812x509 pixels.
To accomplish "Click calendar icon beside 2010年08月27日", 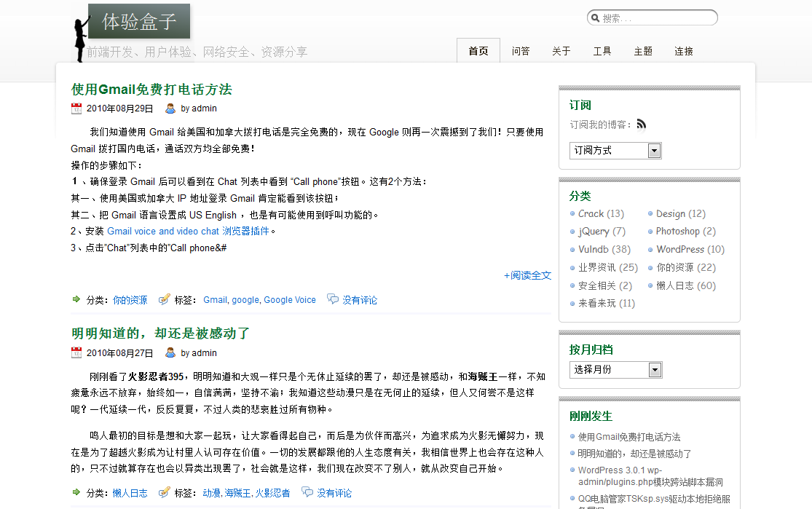I will pos(76,352).
